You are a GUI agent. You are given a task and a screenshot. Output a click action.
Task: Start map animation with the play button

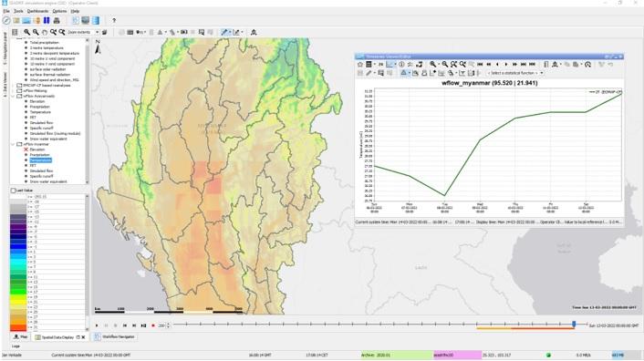pyautogui.click(x=97, y=325)
